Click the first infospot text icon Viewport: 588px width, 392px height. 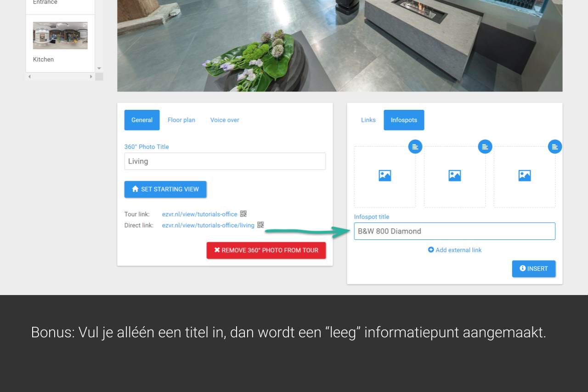tap(415, 147)
